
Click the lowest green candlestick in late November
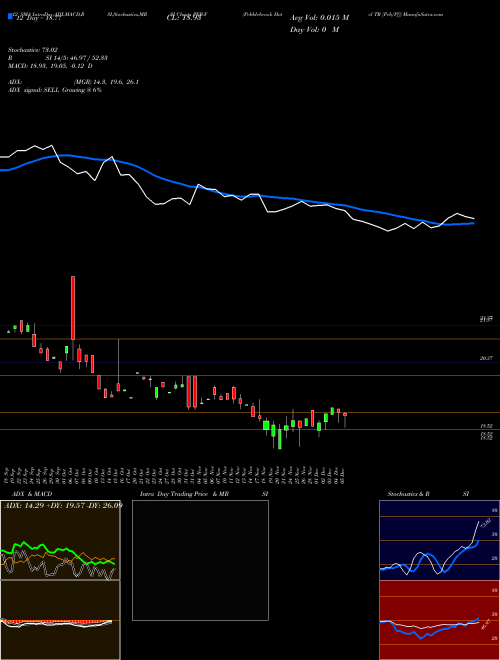pyautogui.click(x=279, y=439)
